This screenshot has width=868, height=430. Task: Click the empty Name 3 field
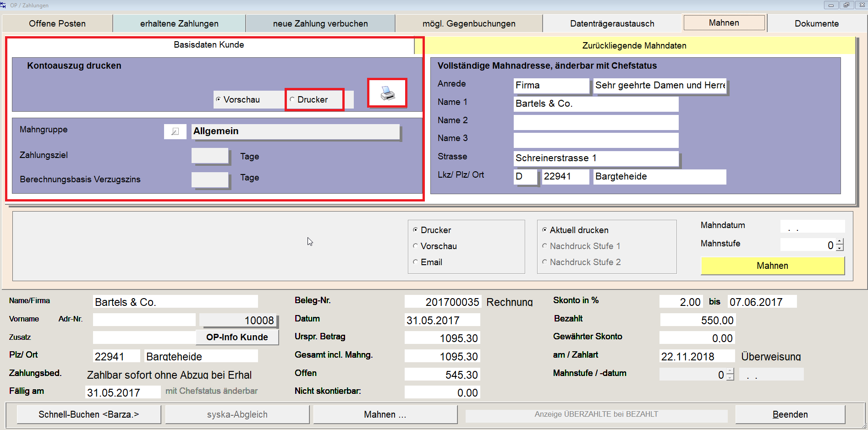pyautogui.click(x=596, y=140)
